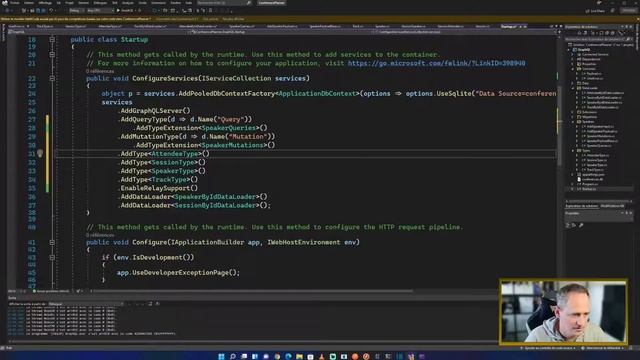
Task: Click the Alphabetical sort icon in the Properties panel
Action: [574, 225]
